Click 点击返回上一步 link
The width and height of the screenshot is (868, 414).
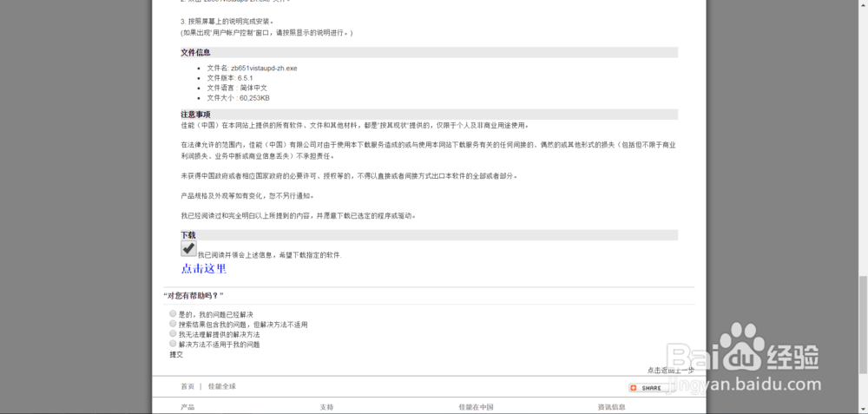tap(670, 371)
